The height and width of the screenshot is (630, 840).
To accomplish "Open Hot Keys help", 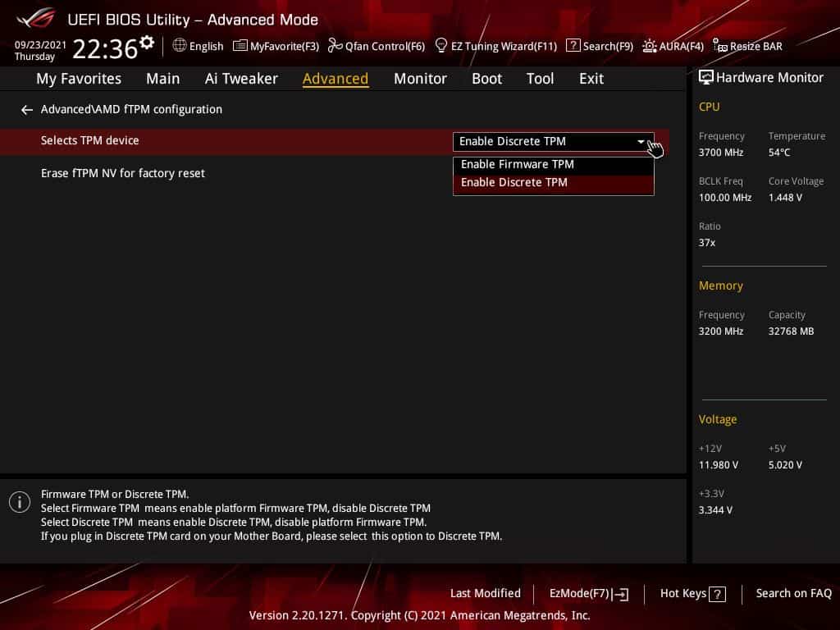I will (x=692, y=594).
